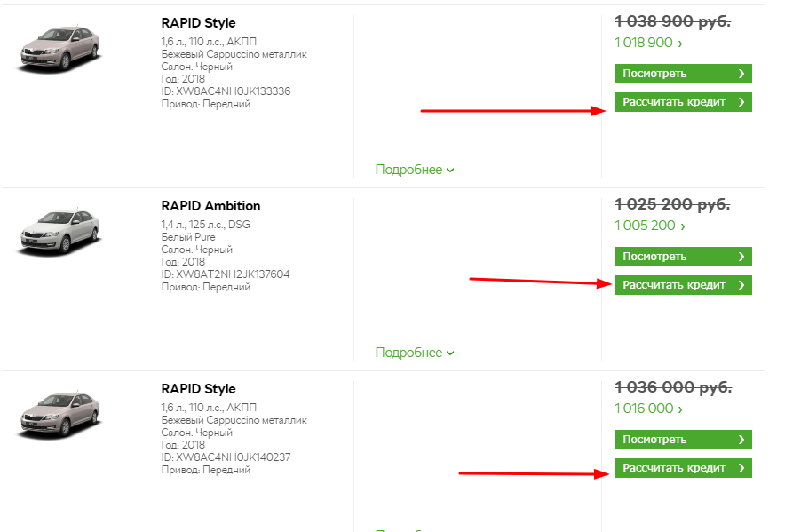Viewport: 785px width, 532px height.
Task: Click Рассчитать кредит for RAPID Ambition
Action: click(x=684, y=285)
